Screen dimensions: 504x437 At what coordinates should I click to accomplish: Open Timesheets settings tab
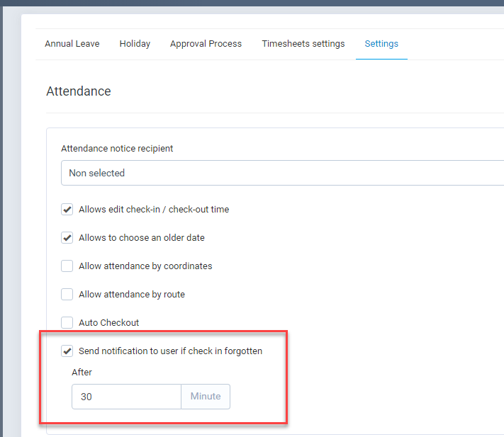tap(303, 44)
